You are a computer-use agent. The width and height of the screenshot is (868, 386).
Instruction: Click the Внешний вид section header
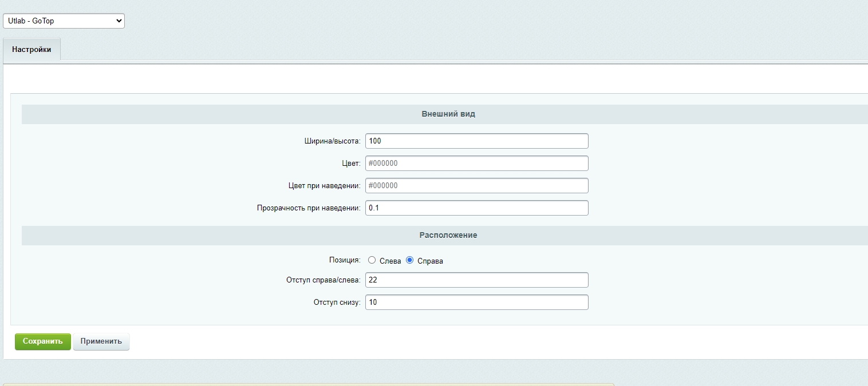(448, 114)
